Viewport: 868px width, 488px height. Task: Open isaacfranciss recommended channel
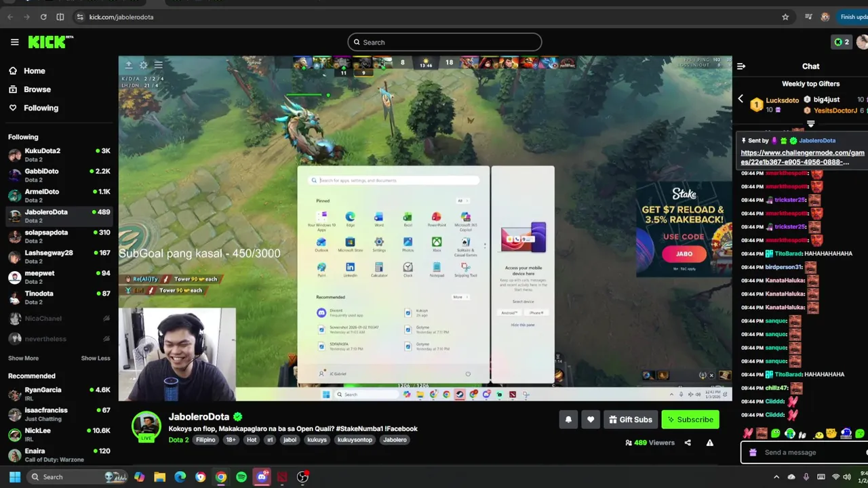tap(59, 414)
